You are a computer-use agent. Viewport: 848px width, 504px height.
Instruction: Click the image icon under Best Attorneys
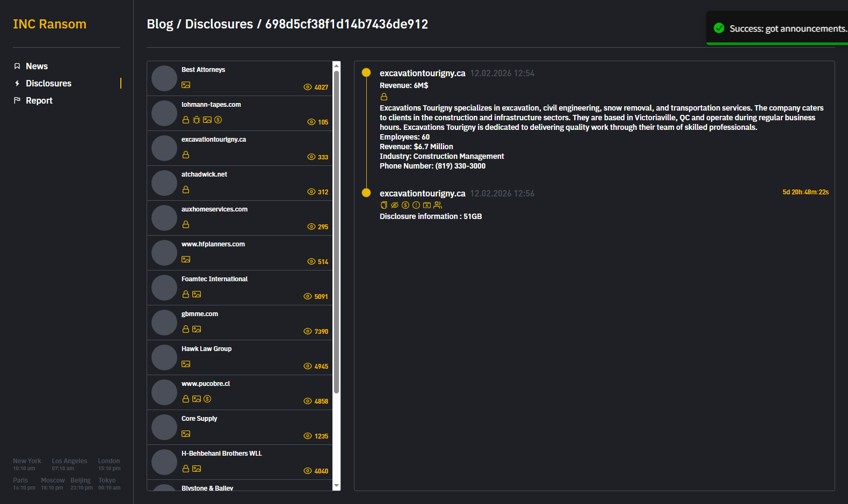(x=186, y=85)
